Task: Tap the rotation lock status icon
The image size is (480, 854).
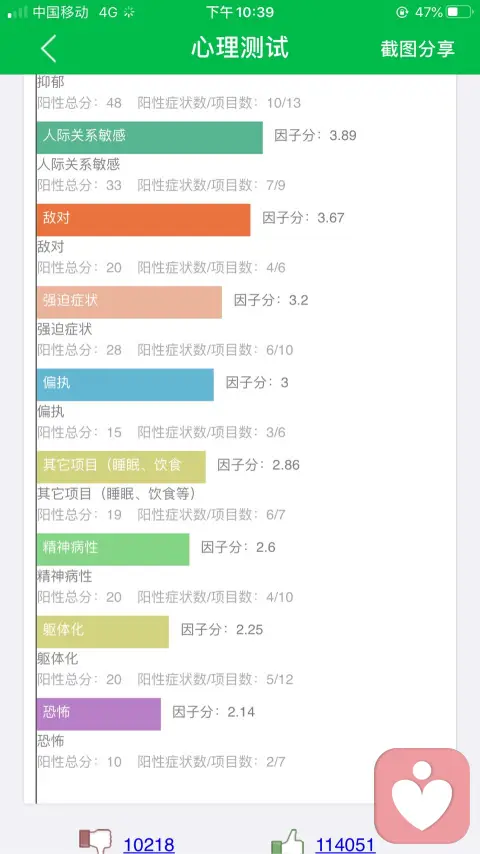Action: [402, 13]
